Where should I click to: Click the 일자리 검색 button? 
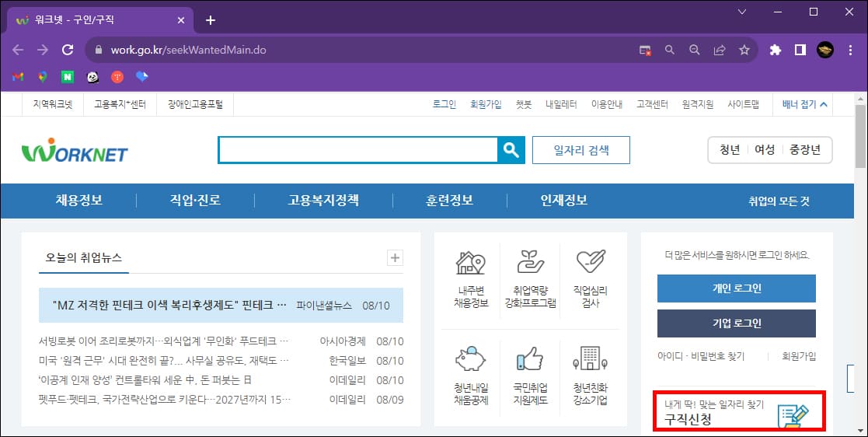coord(581,150)
